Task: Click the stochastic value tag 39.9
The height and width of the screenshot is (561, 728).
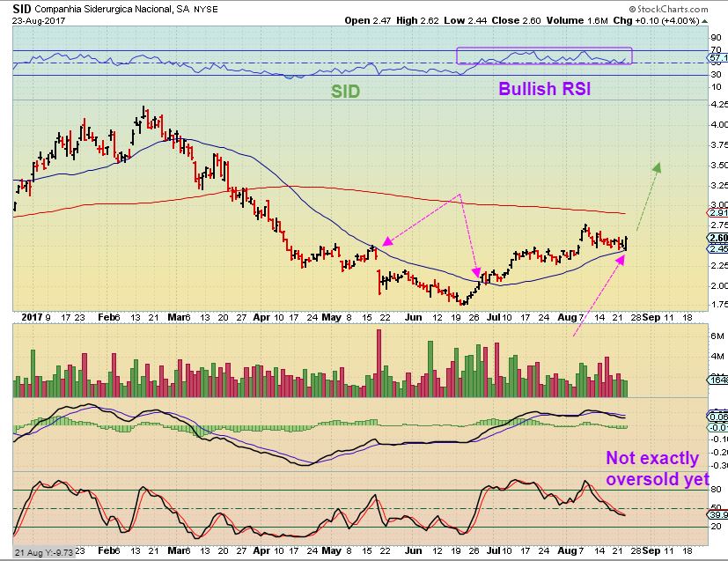Action: point(717,514)
